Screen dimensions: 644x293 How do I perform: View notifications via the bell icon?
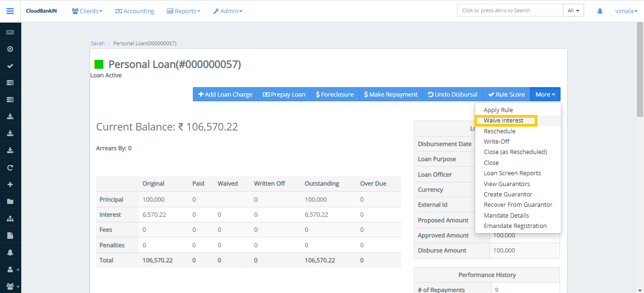click(x=599, y=10)
